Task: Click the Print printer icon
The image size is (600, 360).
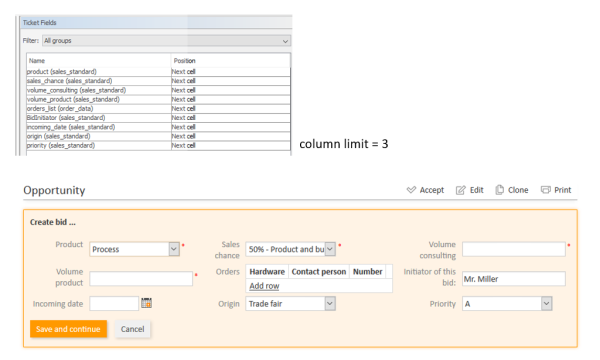Action: 546,190
